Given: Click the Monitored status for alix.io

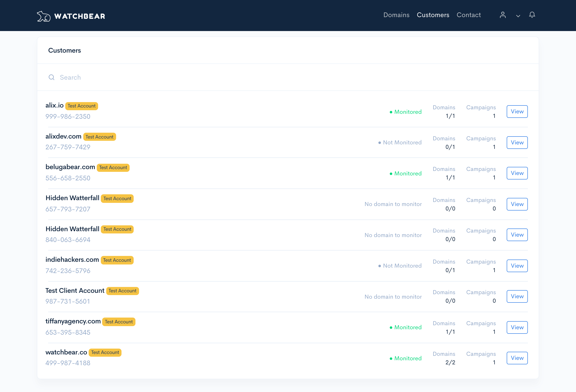Looking at the screenshot, I should point(407,112).
